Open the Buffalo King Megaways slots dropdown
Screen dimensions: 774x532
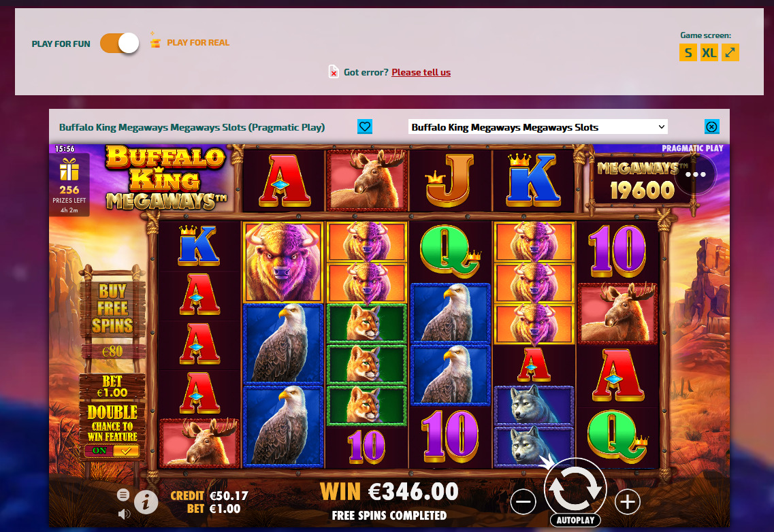(538, 127)
